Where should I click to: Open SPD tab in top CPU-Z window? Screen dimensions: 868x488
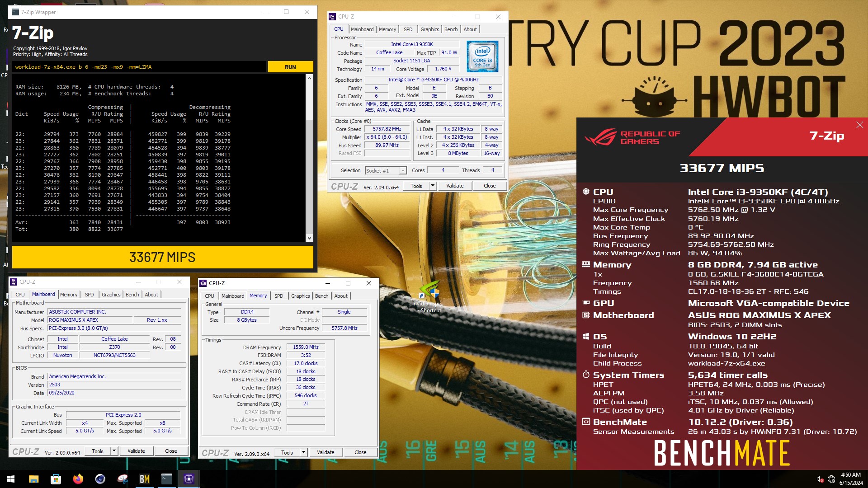[x=408, y=29]
